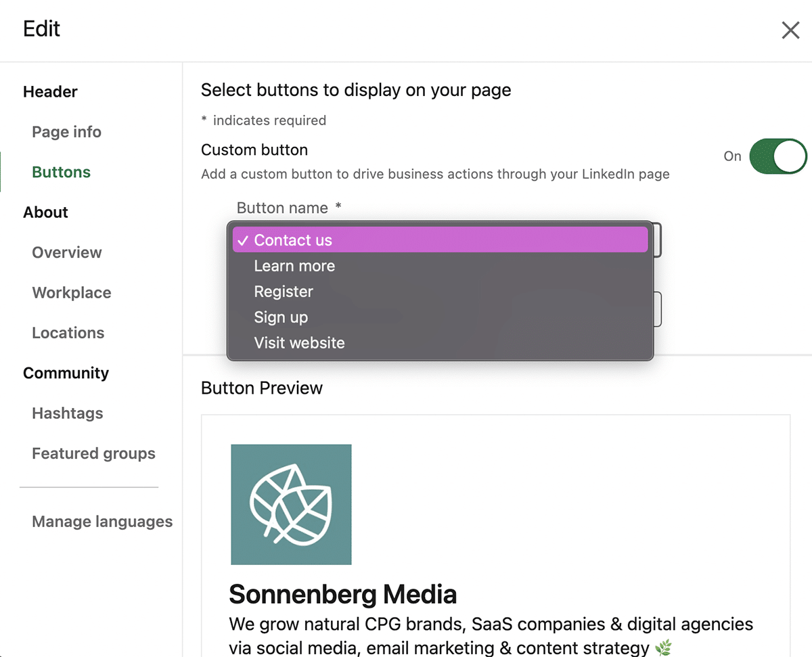
Task: Choose Learn more option in dropdown
Action: 294,266
